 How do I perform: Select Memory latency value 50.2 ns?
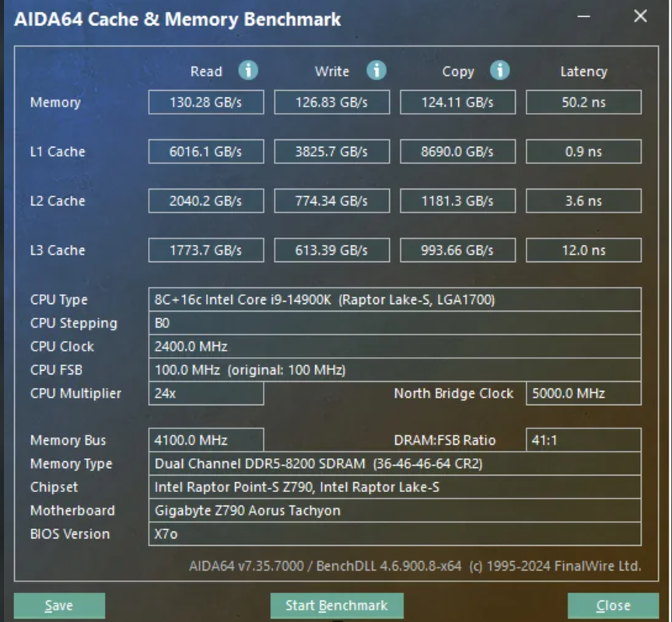coord(583,102)
